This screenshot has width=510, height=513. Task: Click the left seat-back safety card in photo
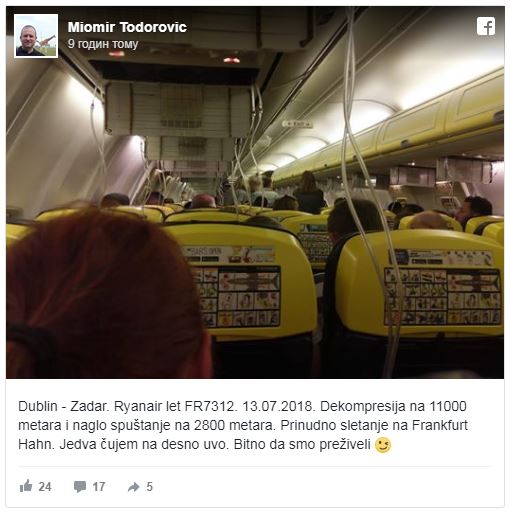236,297
